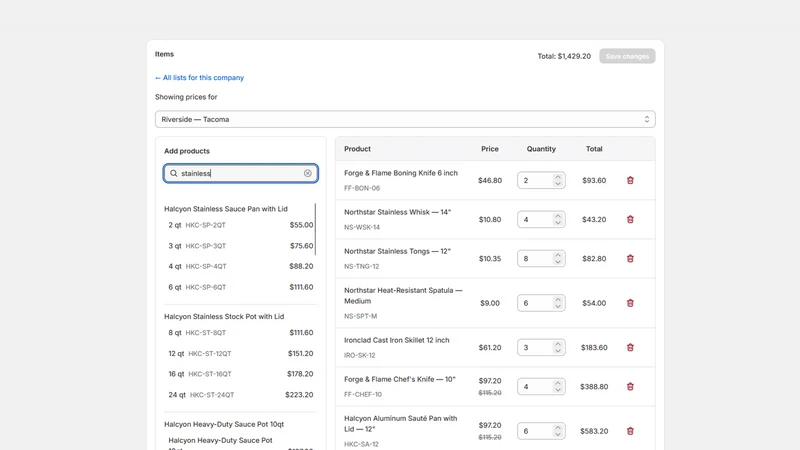Add 3 qt HKC-SP-3QT sauce pan
The width and height of the screenshot is (800, 450).
click(241, 246)
